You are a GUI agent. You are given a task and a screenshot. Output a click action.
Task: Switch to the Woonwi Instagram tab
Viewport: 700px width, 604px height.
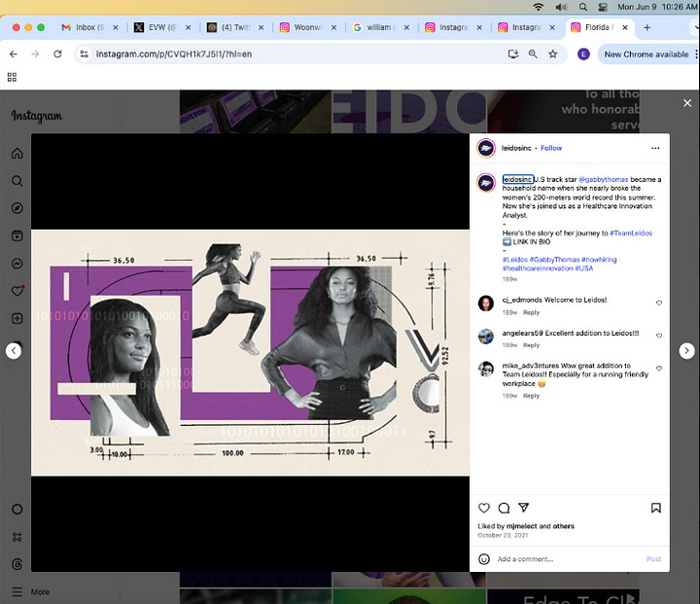[x=308, y=27]
